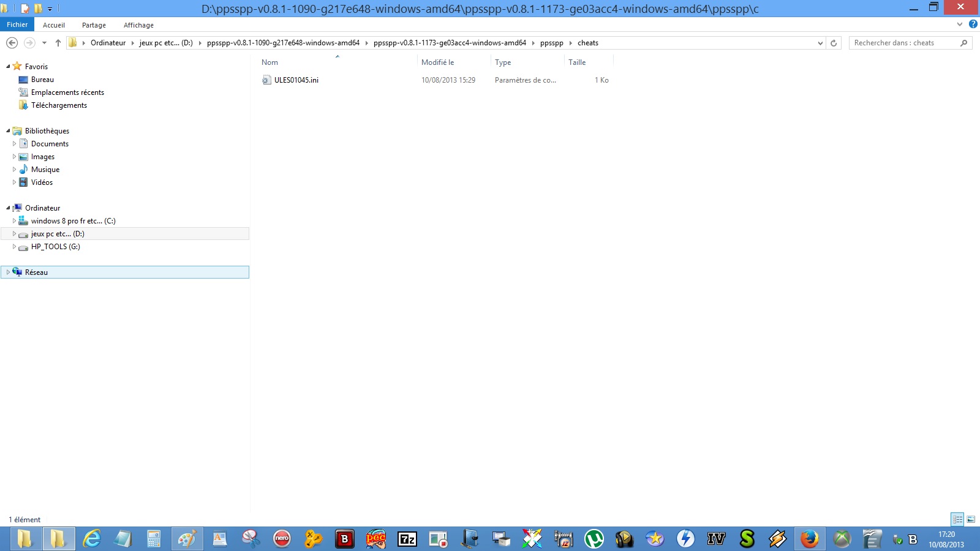This screenshot has height=551, width=980.
Task: Open the Help question mark icon
Action: (x=973, y=24)
